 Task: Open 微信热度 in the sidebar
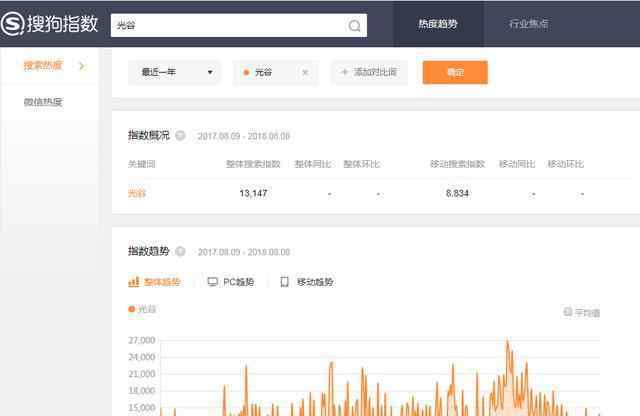(x=43, y=102)
